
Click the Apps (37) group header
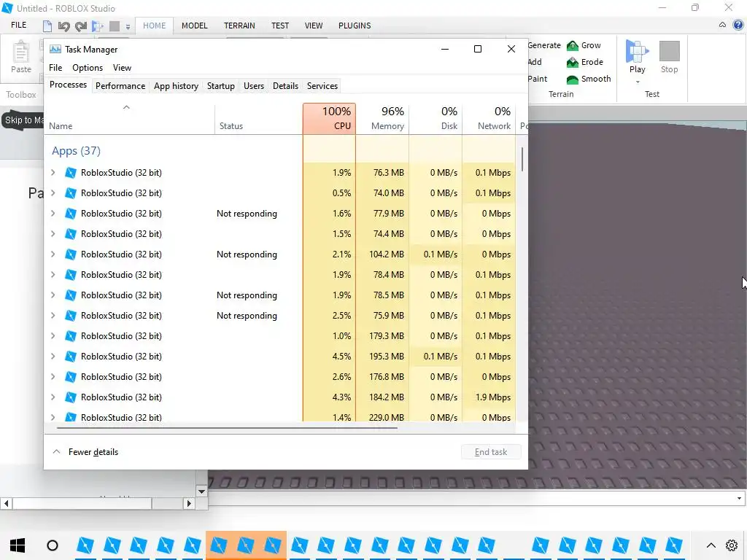(76, 151)
